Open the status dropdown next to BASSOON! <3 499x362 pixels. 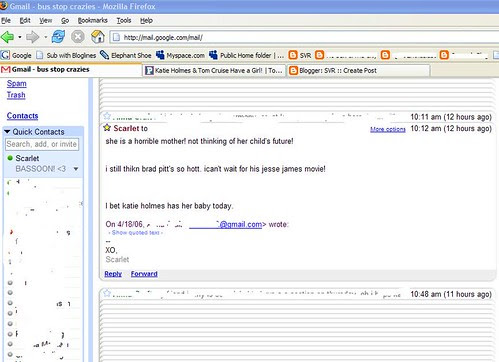click(x=76, y=169)
